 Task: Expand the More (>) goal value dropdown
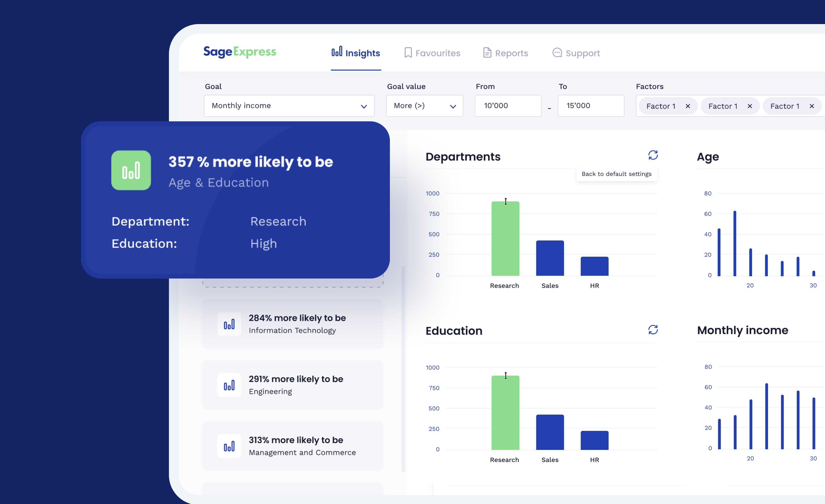[424, 106]
